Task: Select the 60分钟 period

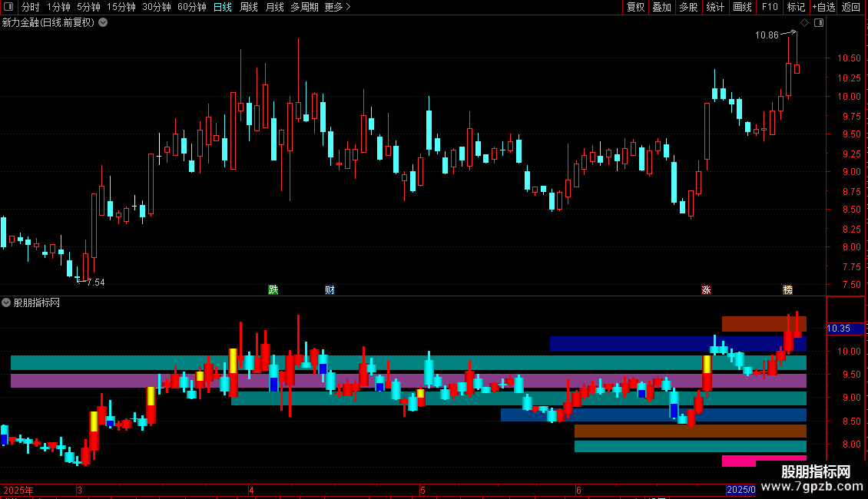Action: (192, 7)
